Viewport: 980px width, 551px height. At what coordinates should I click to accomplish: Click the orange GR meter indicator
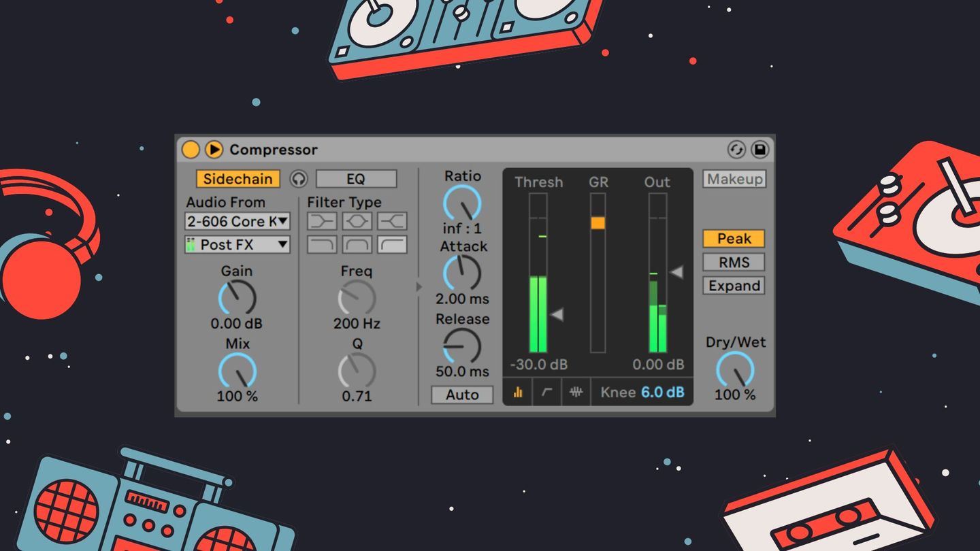(x=598, y=223)
